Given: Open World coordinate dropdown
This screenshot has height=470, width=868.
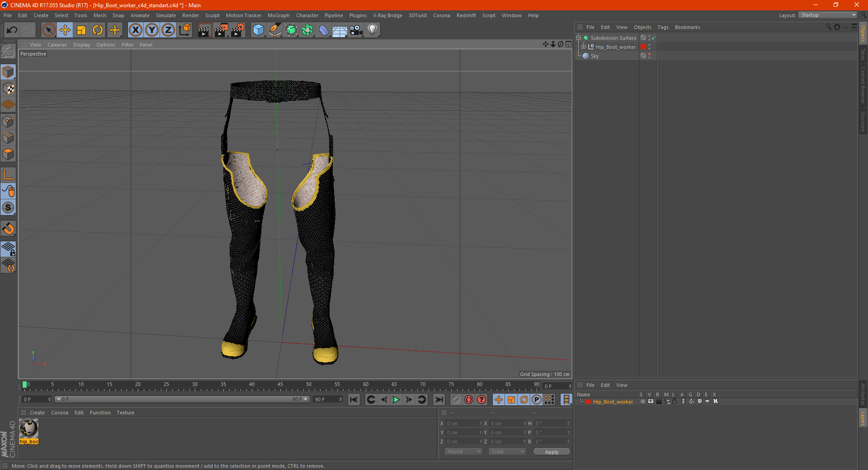Looking at the screenshot, I should coord(463,451).
